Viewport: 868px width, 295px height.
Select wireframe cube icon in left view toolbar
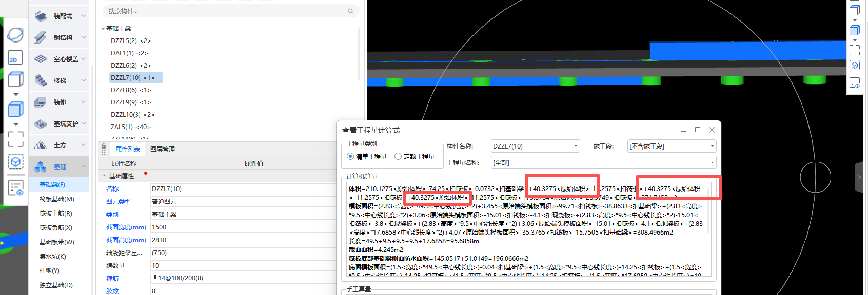[x=15, y=79]
